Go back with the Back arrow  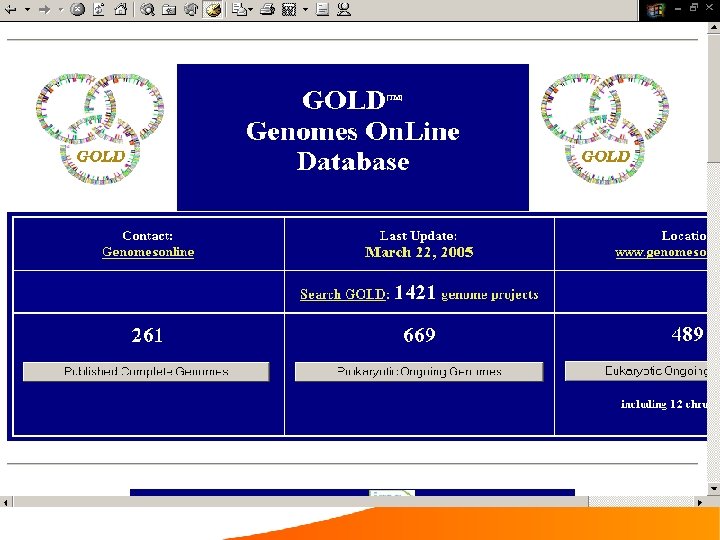11,9
